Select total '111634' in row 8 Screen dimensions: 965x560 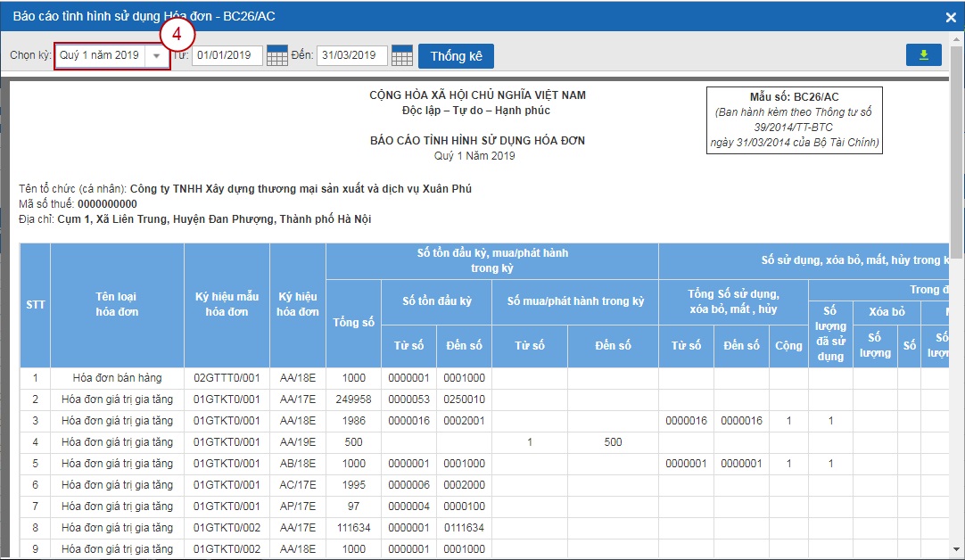353,528
